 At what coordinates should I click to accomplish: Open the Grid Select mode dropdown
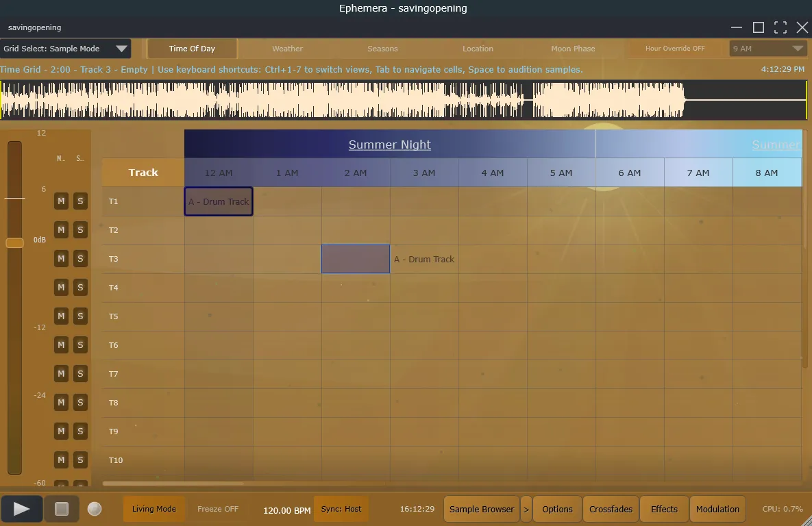tap(66, 49)
